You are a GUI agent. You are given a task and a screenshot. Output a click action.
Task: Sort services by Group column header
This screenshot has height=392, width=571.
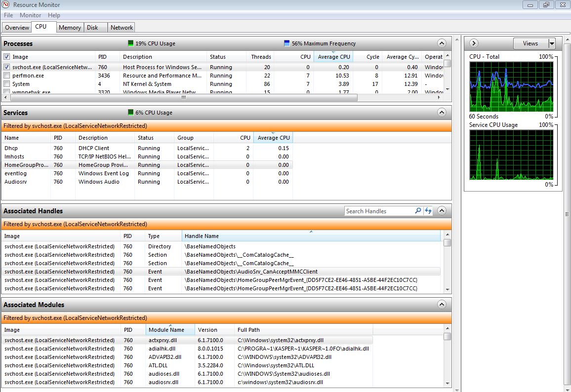click(x=193, y=138)
